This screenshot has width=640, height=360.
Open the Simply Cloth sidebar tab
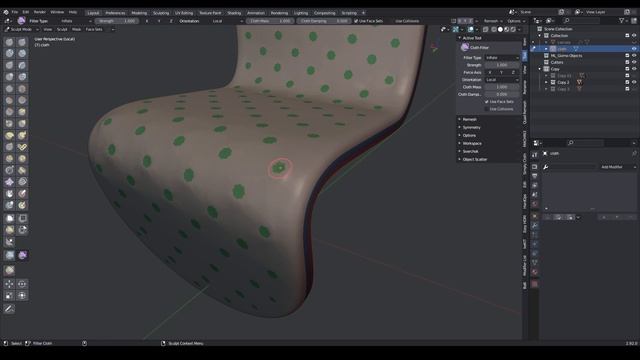click(x=525, y=164)
